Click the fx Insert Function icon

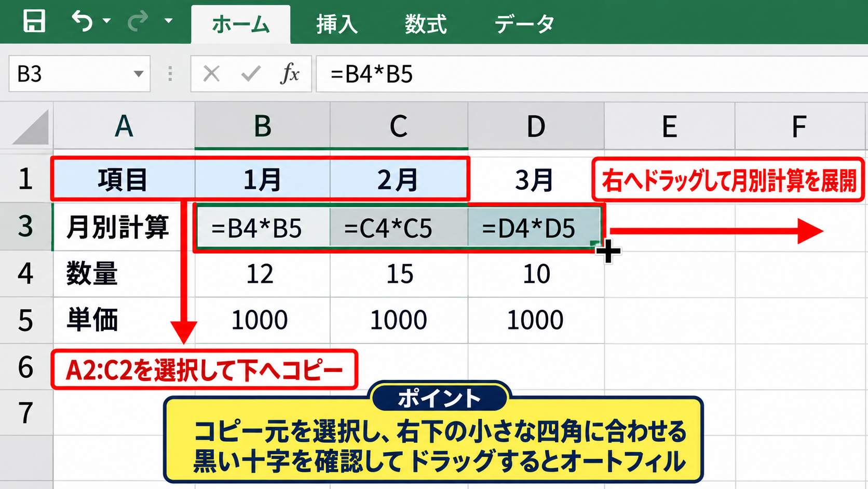(x=290, y=74)
